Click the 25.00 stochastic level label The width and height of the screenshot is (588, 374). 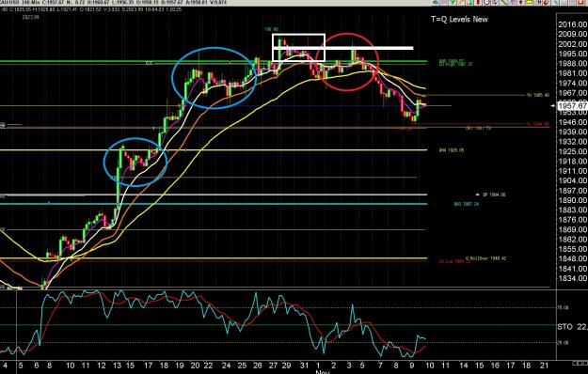coord(564,342)
